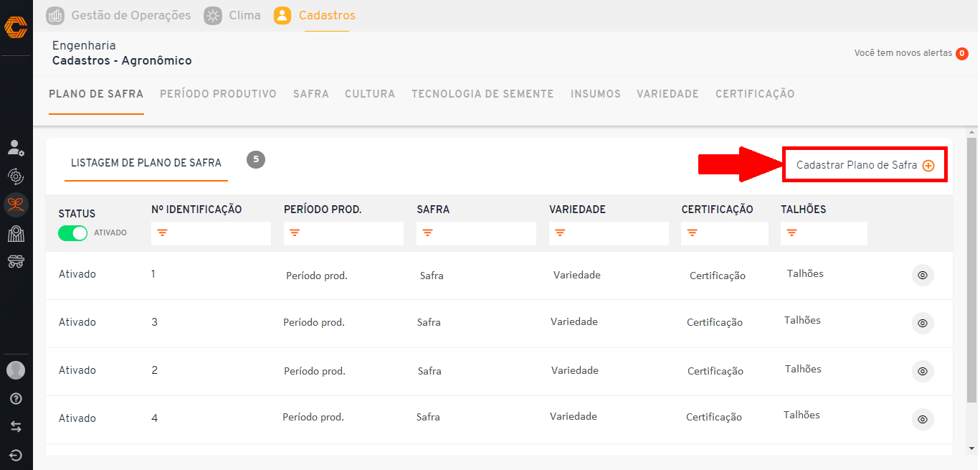Select the orange plant sprout sidebar icon
Screen dimensions: 980x470
pos(16,205)
